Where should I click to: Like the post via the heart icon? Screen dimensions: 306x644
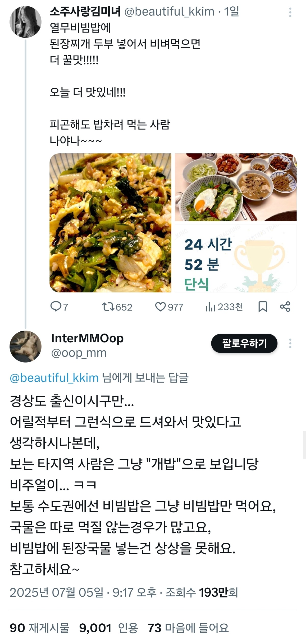[160, 307]
